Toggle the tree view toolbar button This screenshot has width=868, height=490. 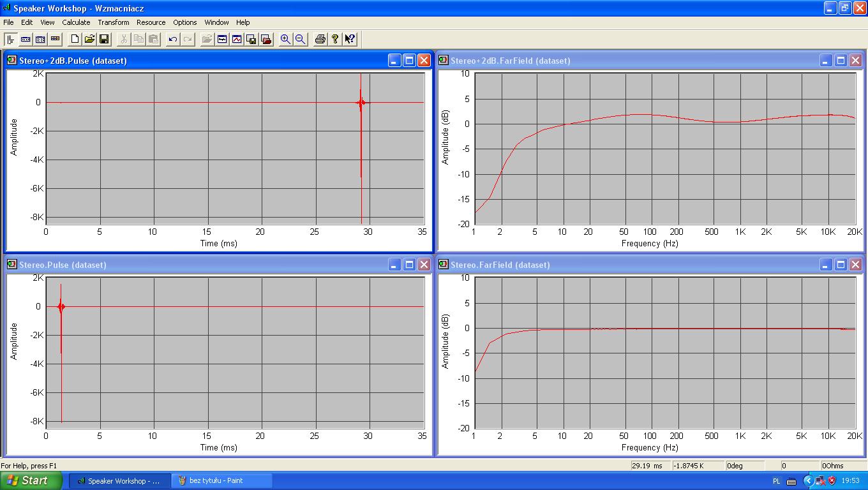click(11, 39)
